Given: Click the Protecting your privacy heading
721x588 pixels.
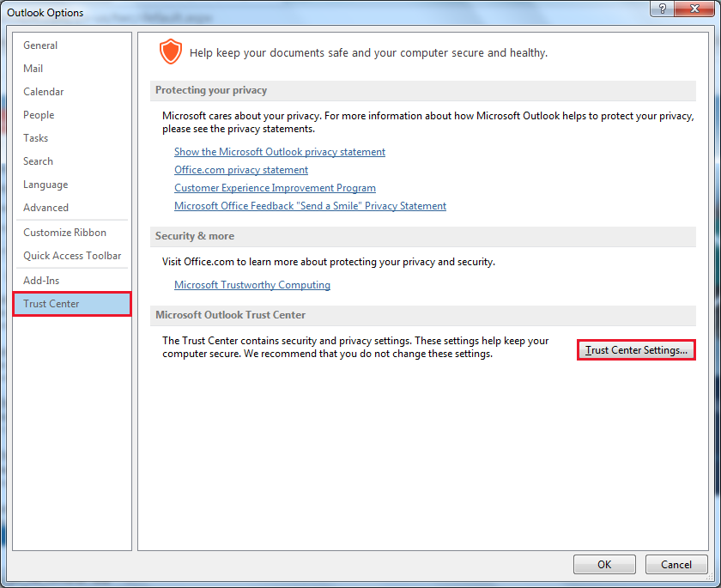Looking at the screenshot, I should click(211, 90).
